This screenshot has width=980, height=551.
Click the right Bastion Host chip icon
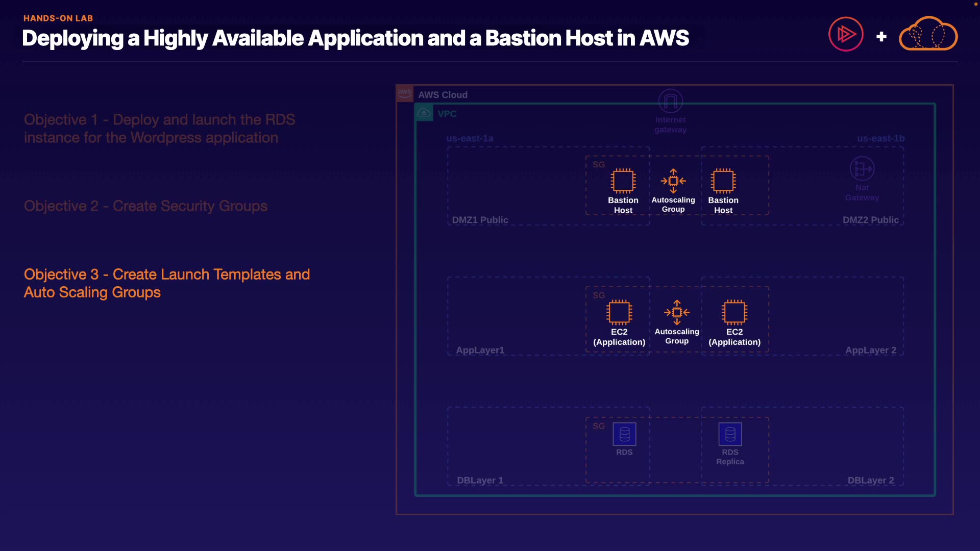[723, 181]
